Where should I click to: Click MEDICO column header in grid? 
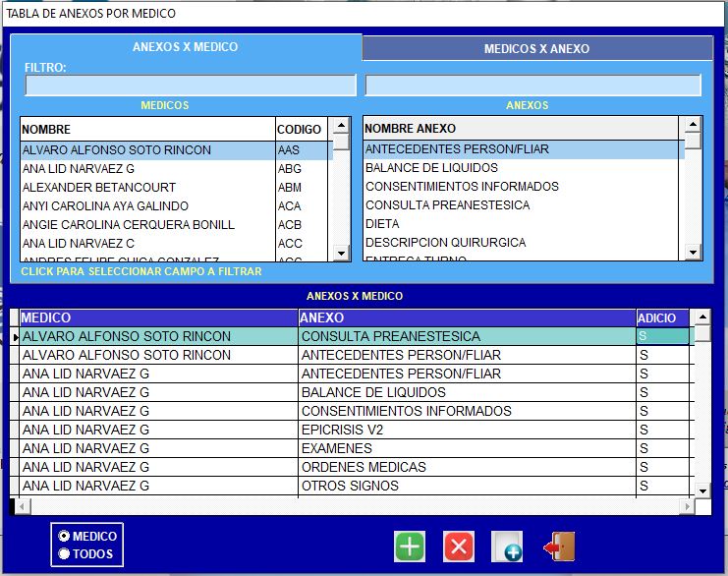(x=159, y=317)
